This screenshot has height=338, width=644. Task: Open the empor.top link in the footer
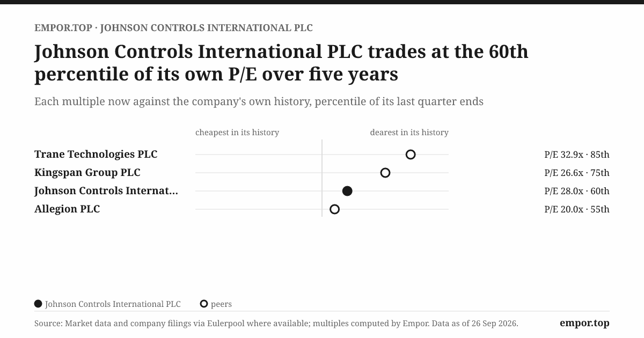(584, 323)
